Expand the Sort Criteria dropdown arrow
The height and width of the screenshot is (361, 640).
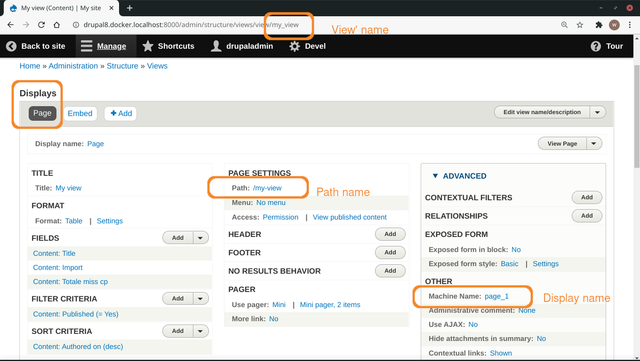point(200,331)
